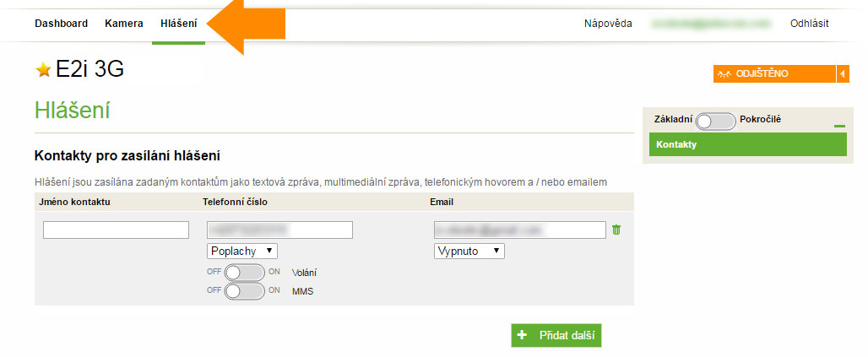
Task: Open the Dashboard tab
Action: click(61, 23)
